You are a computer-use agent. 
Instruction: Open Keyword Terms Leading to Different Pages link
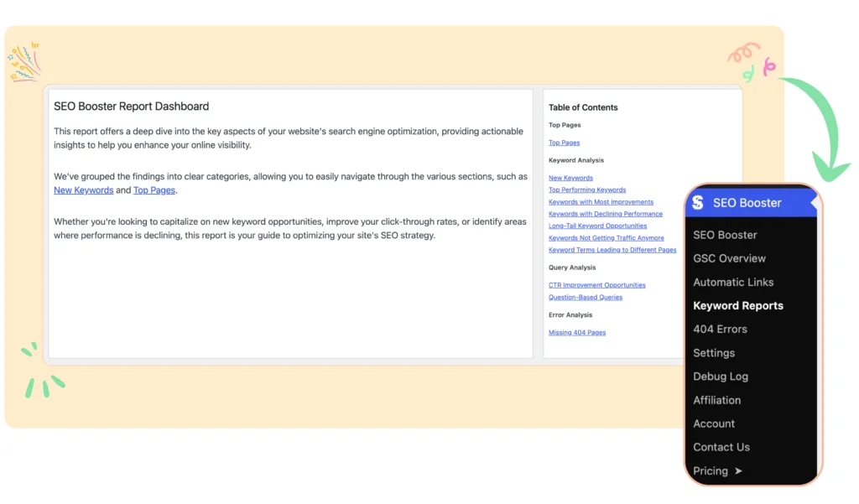click(612, 250)
